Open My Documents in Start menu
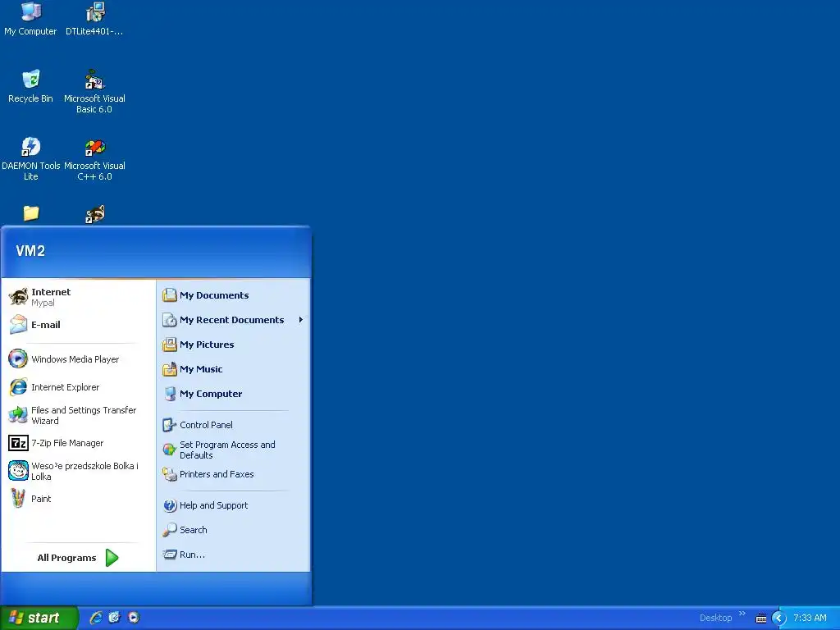Screen dimensions: 840x630 (x=233, y=295)
